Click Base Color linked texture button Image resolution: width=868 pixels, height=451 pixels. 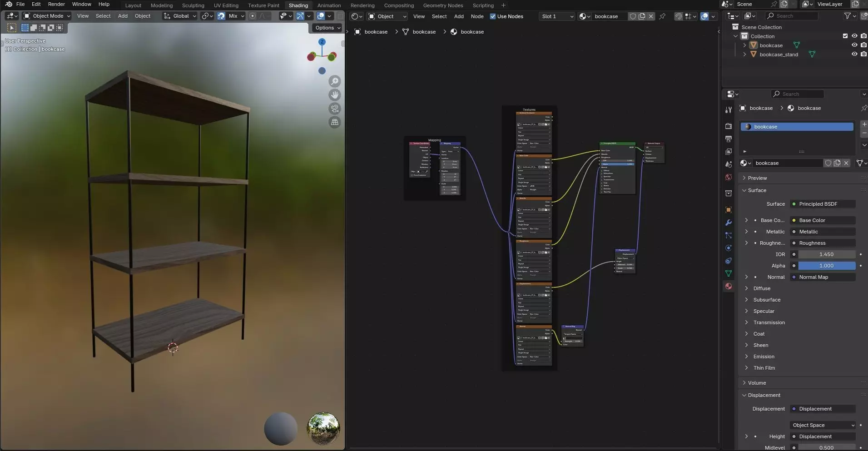[x=823, y=220]
